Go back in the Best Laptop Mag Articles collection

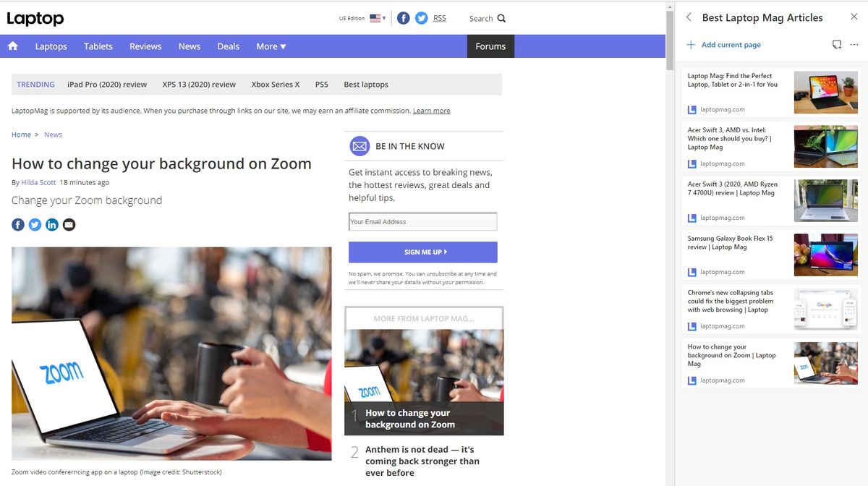[x=688, y=17]
